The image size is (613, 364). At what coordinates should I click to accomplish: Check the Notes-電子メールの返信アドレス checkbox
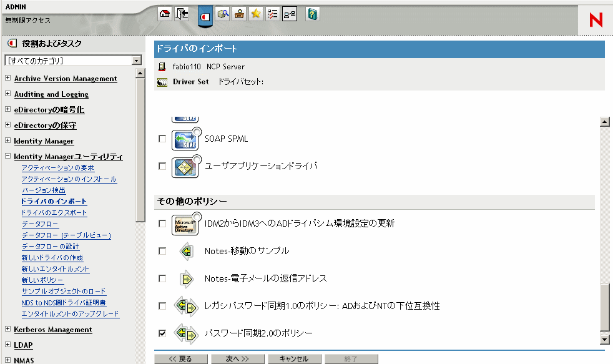(x=162, y=278)
